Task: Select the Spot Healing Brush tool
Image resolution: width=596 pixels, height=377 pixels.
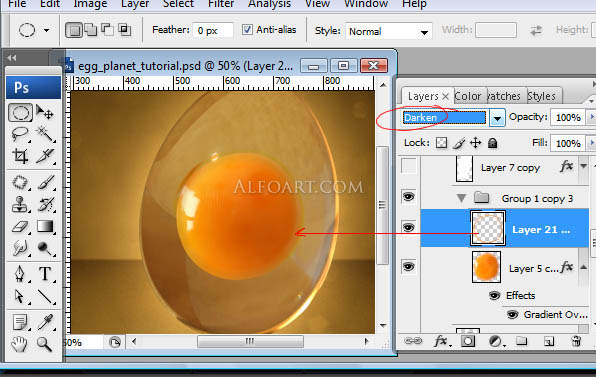Action: (20, 183)
